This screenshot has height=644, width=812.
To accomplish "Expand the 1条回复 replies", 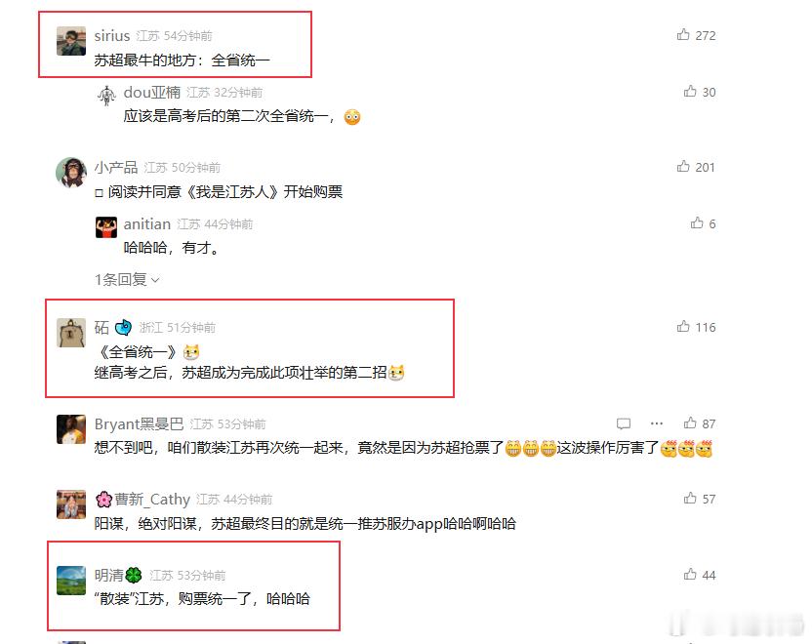I will pyautogui.click(x=127, y=279).
